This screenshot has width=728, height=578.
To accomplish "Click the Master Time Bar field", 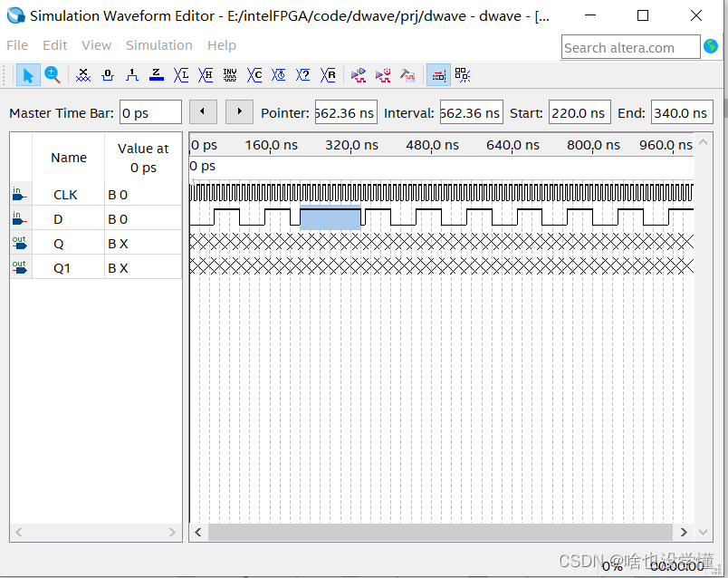I will tap(150, 112).
